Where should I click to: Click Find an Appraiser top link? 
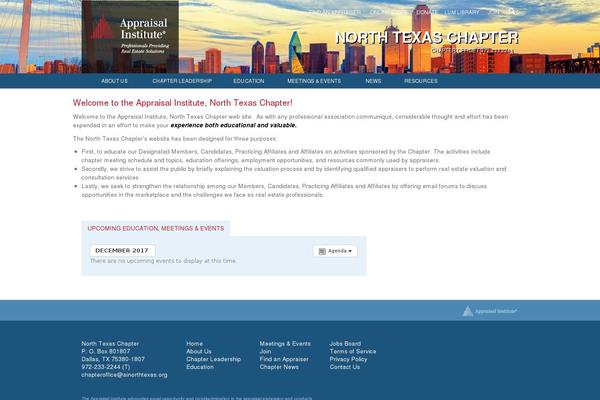[335, 12]
